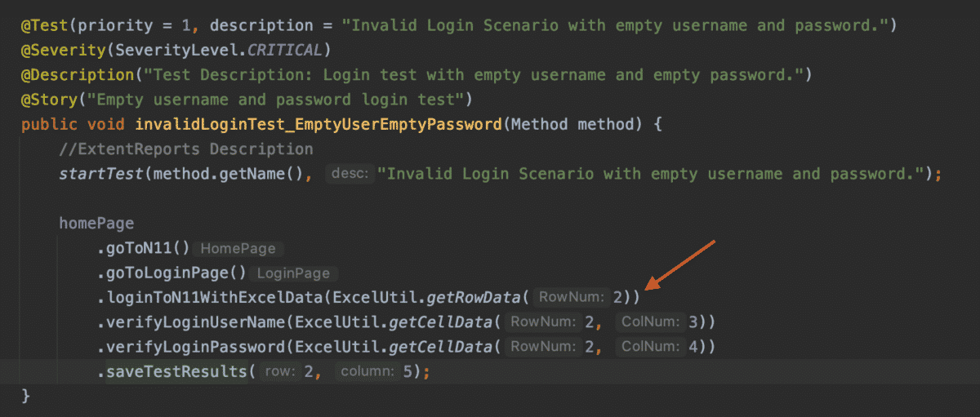Click the //ExtentReports Description comment
Screen dimensions: 980x417
[x=185, y=150]
